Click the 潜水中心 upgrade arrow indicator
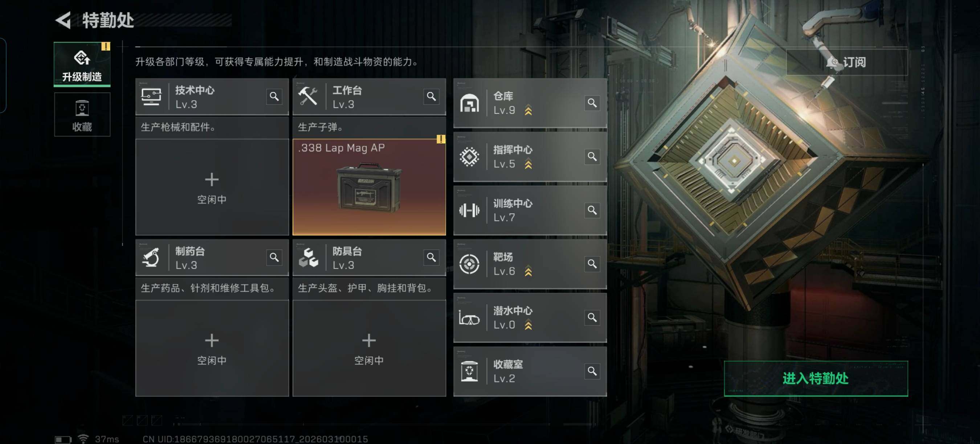Image resolution: width=980 pixels, height=444 pixels. coord(528,325)
